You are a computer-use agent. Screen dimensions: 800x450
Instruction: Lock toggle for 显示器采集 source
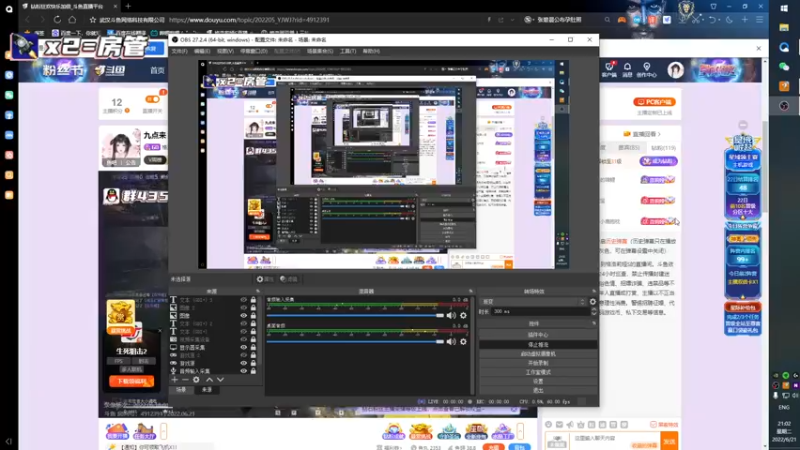click(253, 347)
